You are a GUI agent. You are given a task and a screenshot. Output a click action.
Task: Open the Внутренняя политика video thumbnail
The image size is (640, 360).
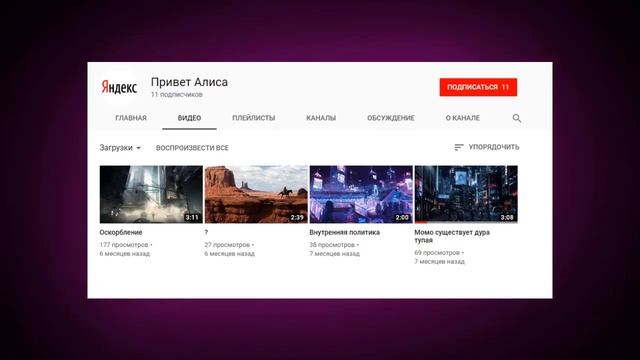pos(361,194)
